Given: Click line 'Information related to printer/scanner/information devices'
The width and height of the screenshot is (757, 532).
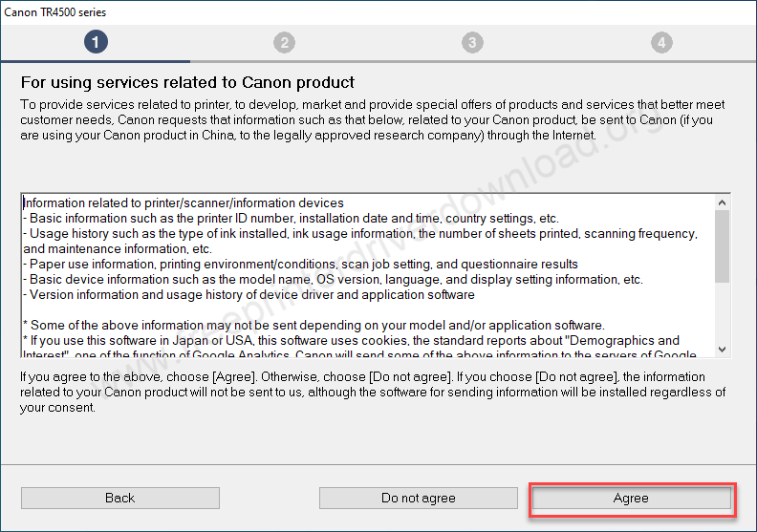Looking at the screenshot, I should (x=184, y=203).
